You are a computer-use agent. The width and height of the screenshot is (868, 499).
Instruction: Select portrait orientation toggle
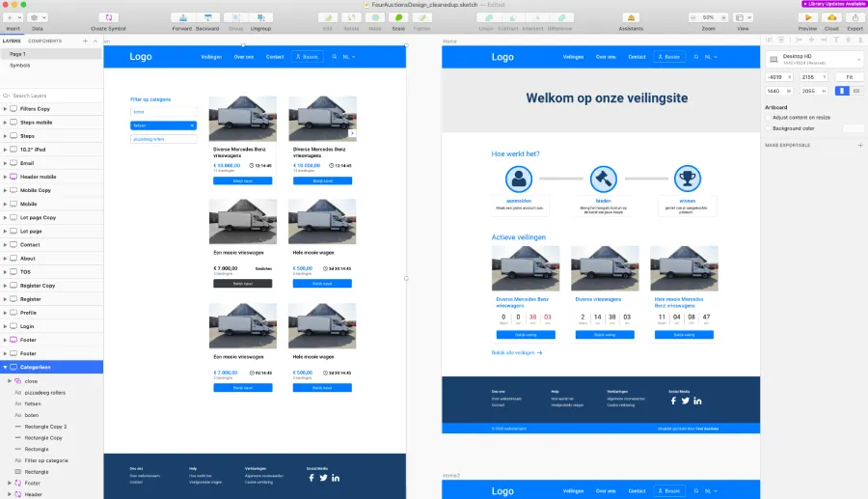click(842, 91)
